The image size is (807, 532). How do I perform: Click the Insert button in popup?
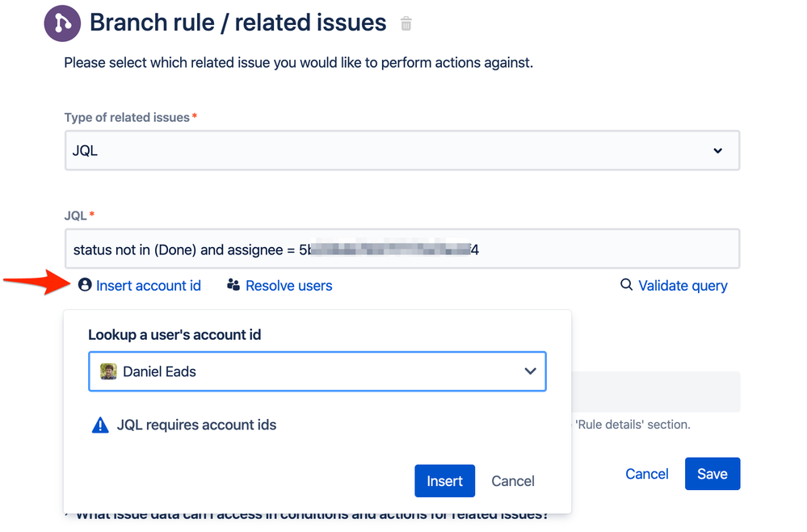(x=444, y=481)
